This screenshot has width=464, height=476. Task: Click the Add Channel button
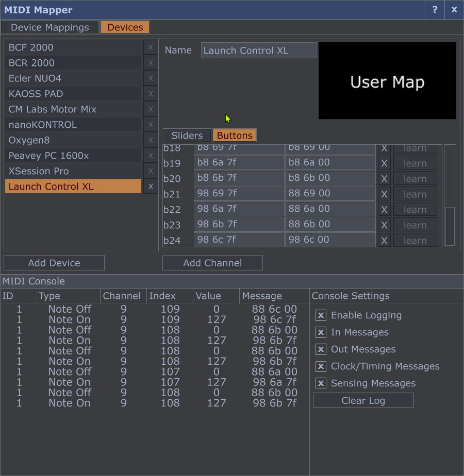(212, 263)
